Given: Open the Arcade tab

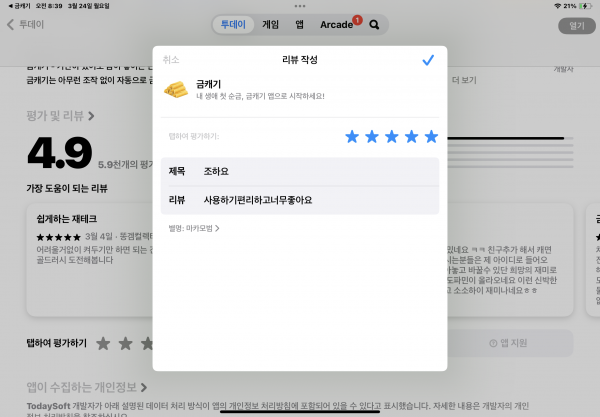Looking at the screenshot, I should click(336, 24).
